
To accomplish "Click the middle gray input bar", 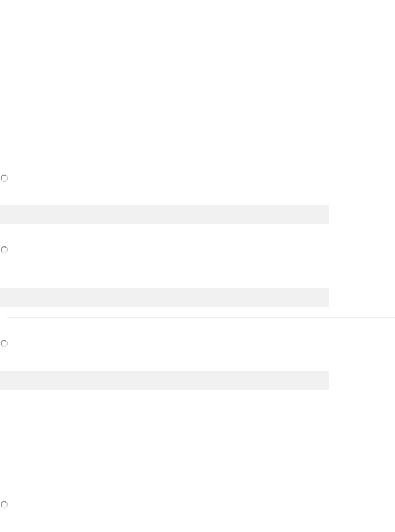I will 164,297.
